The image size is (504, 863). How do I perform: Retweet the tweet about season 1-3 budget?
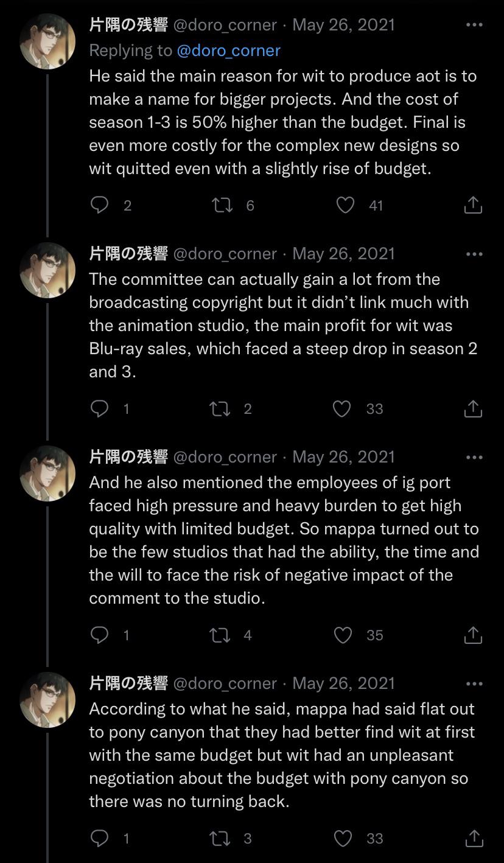coord(222,205)
